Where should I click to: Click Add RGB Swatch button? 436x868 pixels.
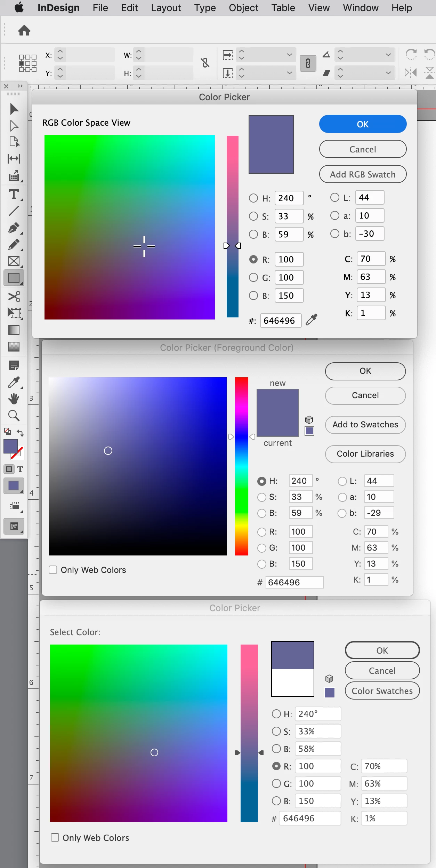[363, 174]
